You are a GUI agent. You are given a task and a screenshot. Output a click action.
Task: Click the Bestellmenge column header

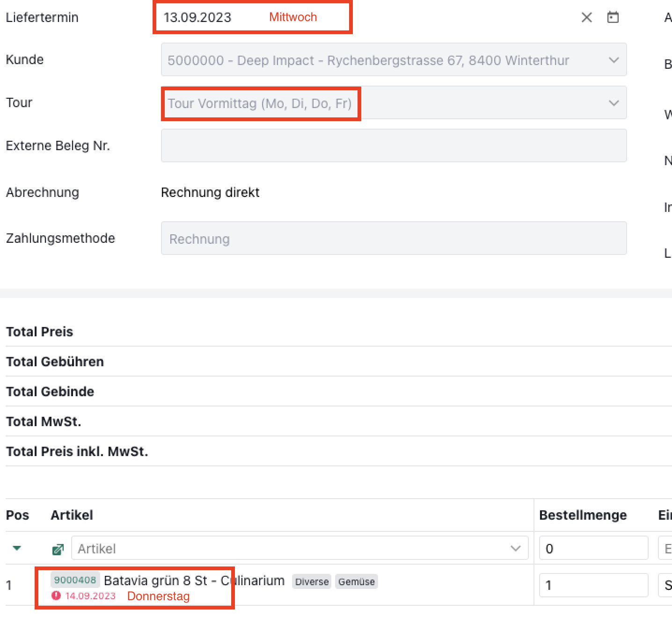point(583,515)
